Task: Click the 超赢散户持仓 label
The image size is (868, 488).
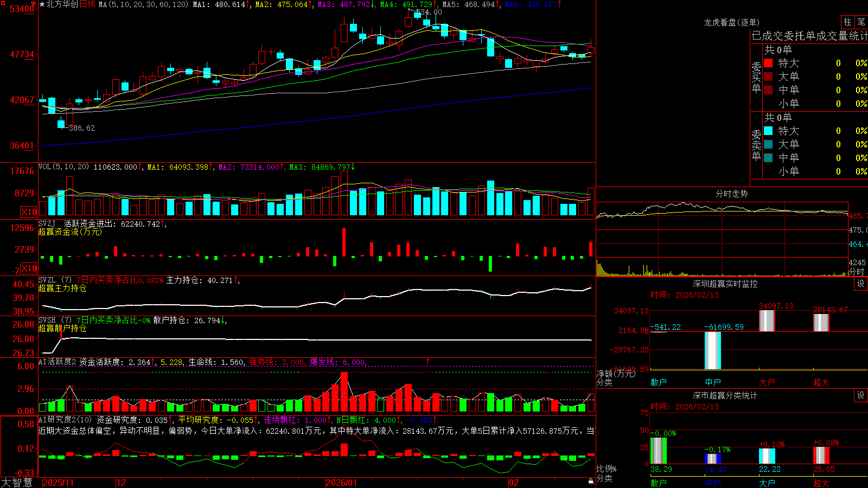Action: pos(62,328)
